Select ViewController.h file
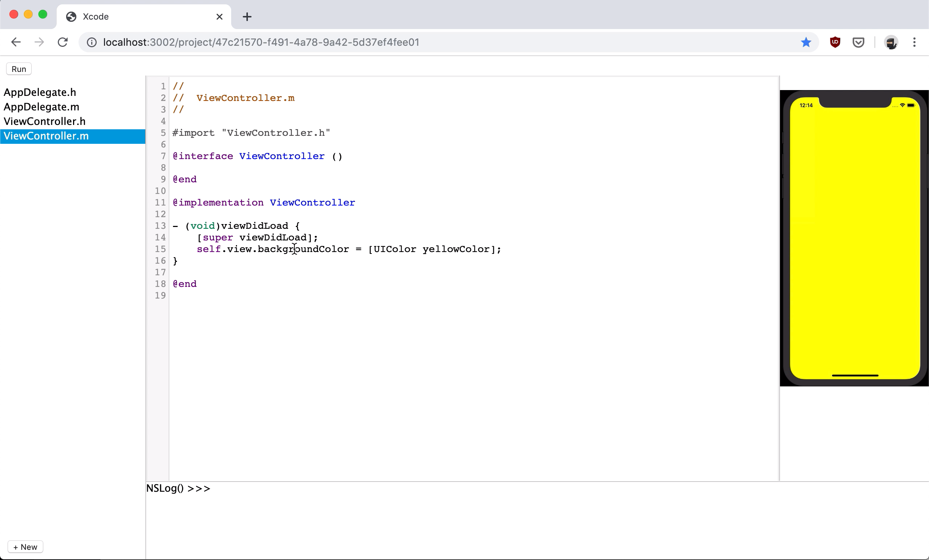This screenshot has height=560, width=929. (44, 121)
